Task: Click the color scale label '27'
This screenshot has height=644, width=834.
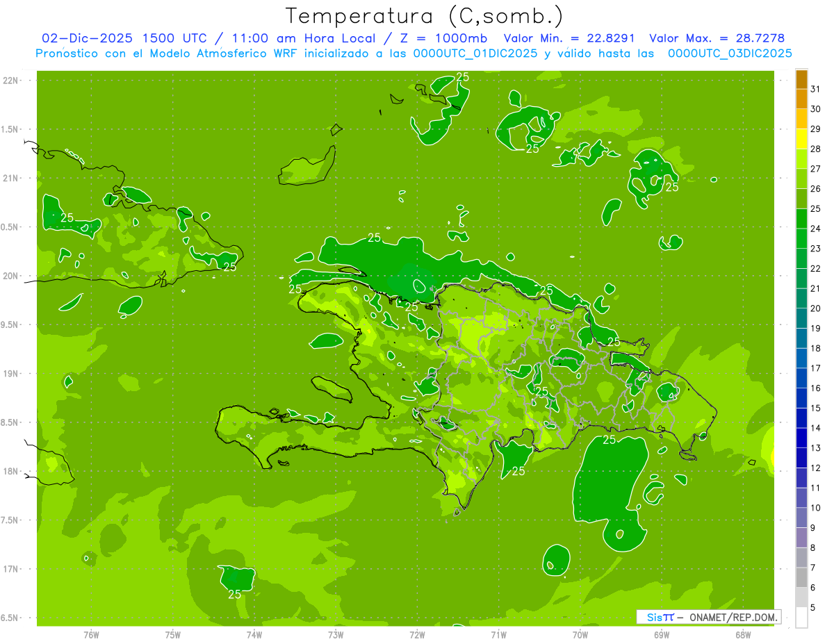Action: (816, 169)
